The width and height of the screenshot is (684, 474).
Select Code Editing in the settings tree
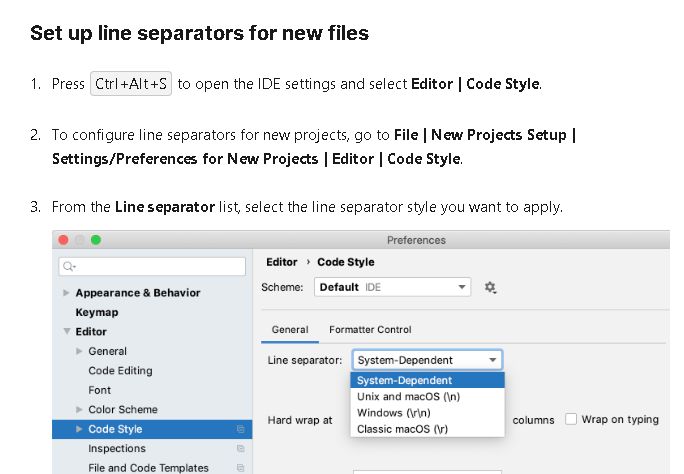pos(120,371)
